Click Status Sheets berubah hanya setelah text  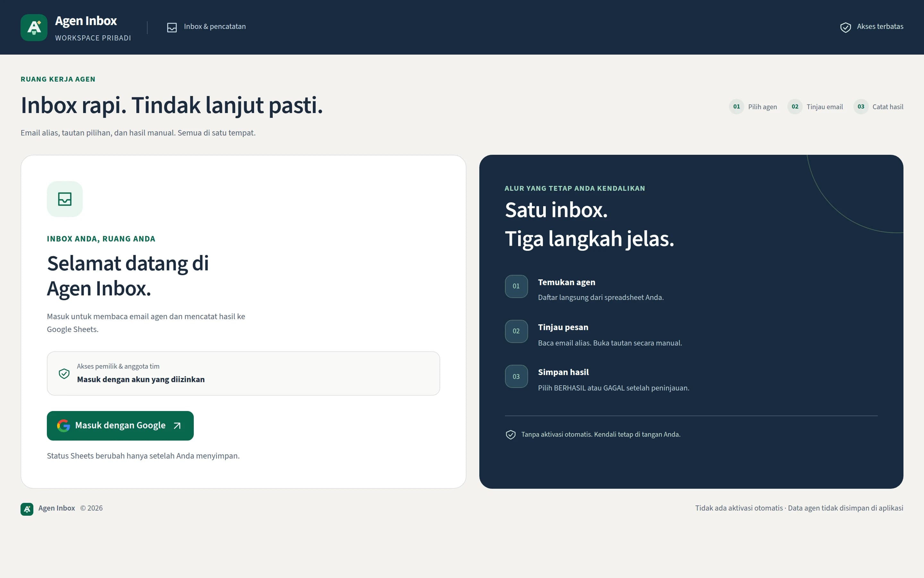pos(143,456)
